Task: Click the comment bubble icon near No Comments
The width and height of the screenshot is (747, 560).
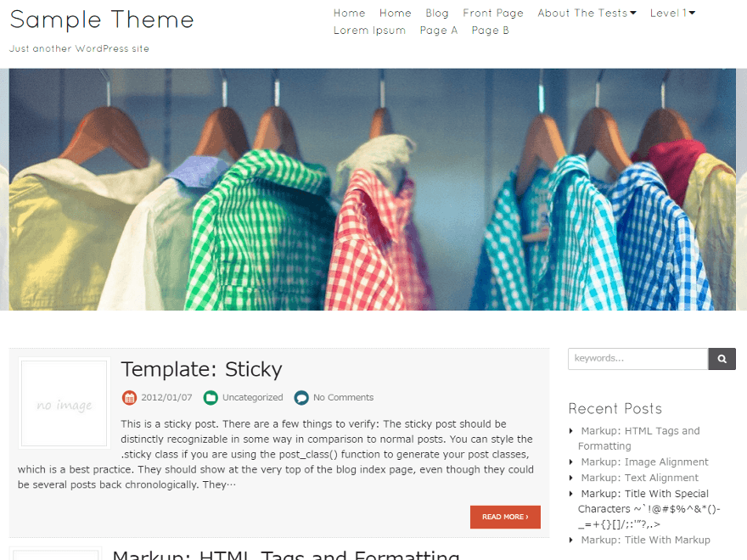Action: (x=301, y=397)
